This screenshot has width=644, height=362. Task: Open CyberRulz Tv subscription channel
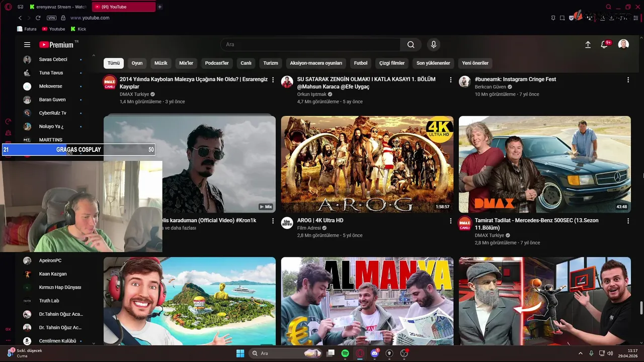coord(53,113)
